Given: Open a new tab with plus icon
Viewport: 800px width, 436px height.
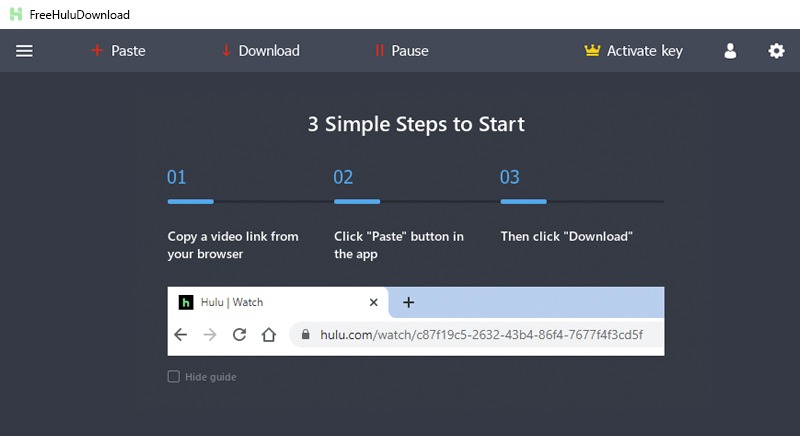Looking at the screenshot, I should click(408, 302).
